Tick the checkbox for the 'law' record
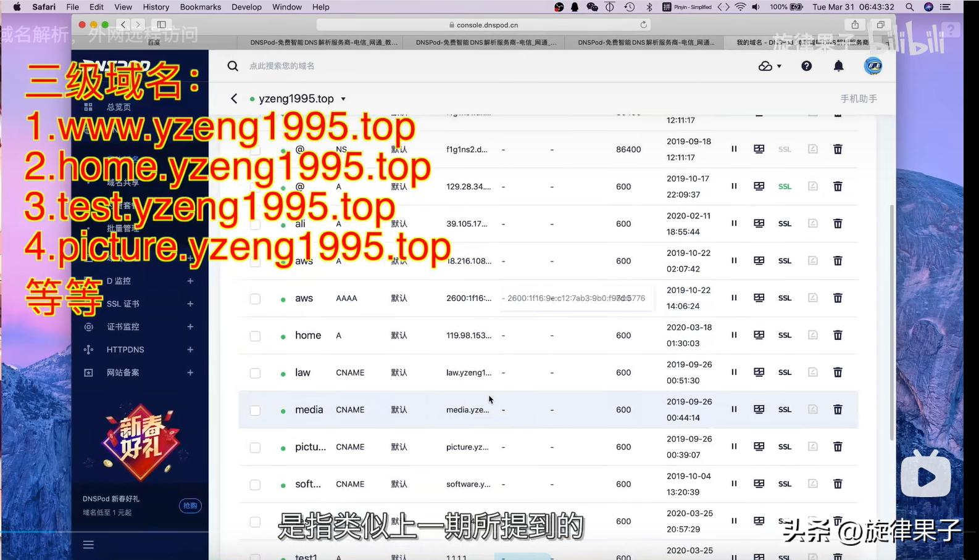Viewport: 979px width, 560px height. 255,373
